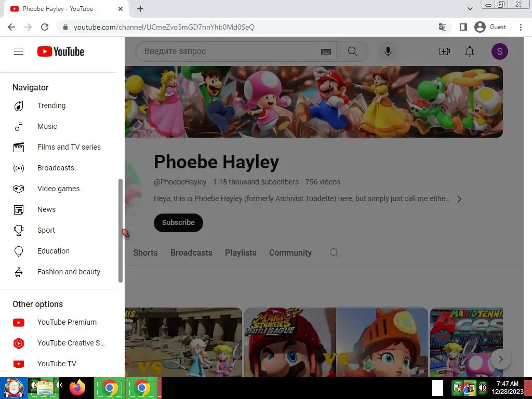Open the Mario Tennis Aces video thumbnail
The width and height of the screenshot is (532, 399).
pyautogui.click(x=467, y=342)
